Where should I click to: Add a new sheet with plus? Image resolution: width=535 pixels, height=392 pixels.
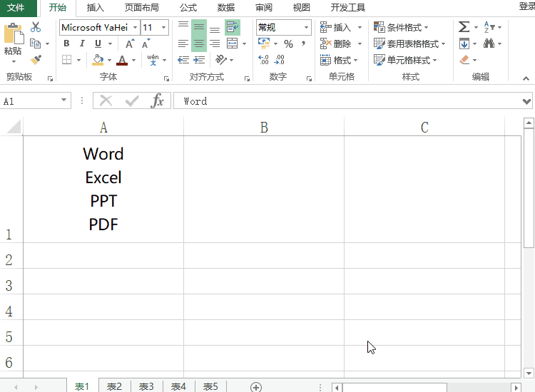(256, 387)
